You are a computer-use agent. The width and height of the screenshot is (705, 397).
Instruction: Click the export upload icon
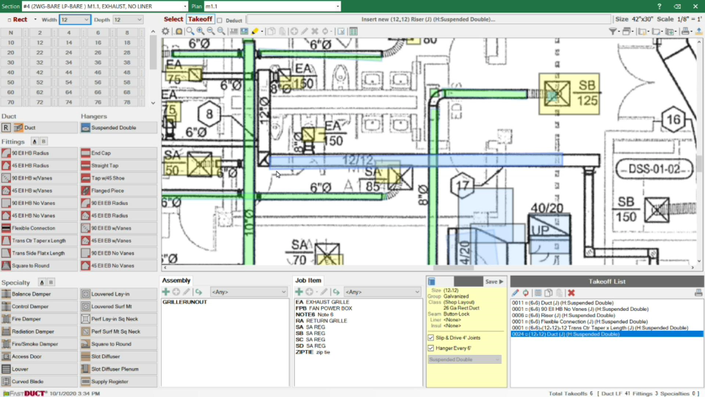click(699, 31)
